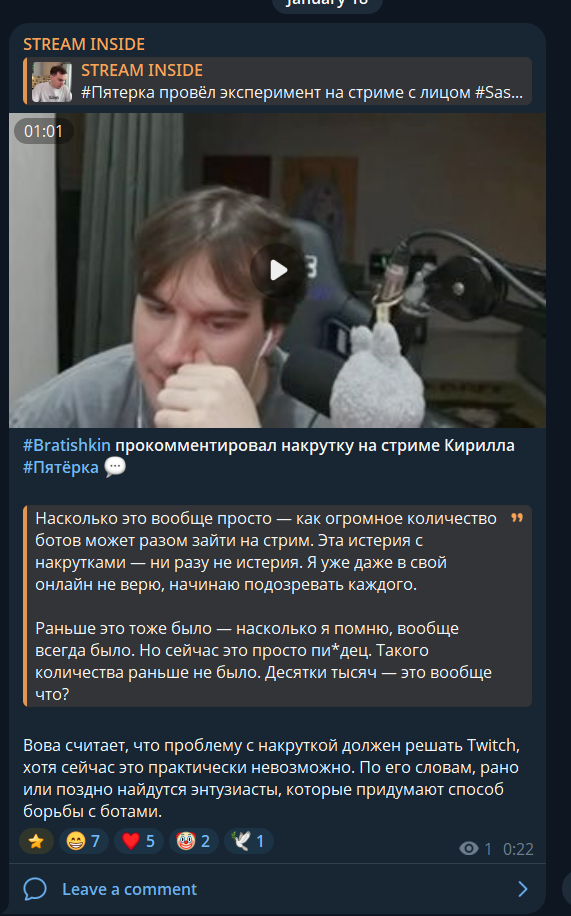Click the date badge above the post
This screenshot has height=916, width=571.
pyautogui.click(x=327, y=5)
